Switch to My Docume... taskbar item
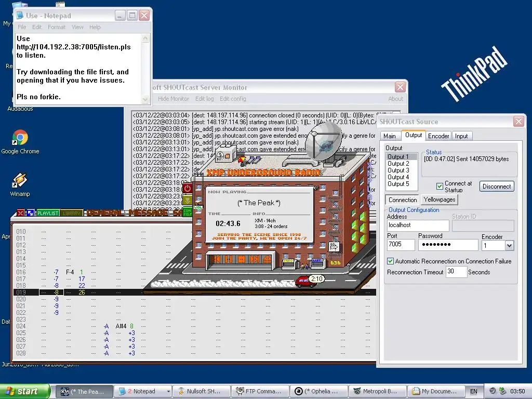 pos(436,391)
